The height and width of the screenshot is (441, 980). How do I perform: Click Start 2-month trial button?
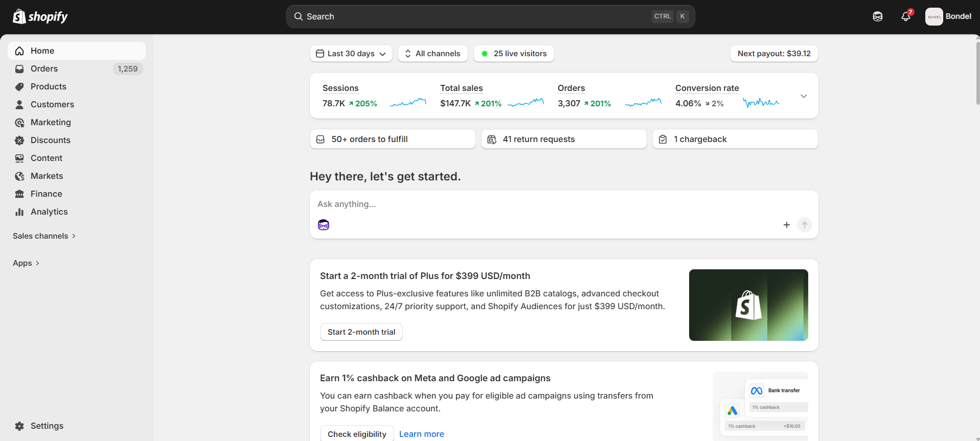(361, 332)
